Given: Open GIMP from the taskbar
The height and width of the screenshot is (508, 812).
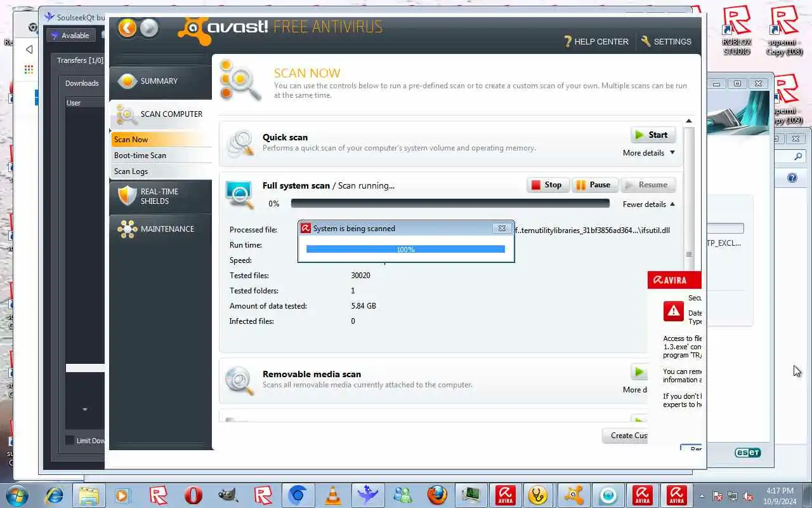Looking at the screenshot, I should (x=228, y=495).
